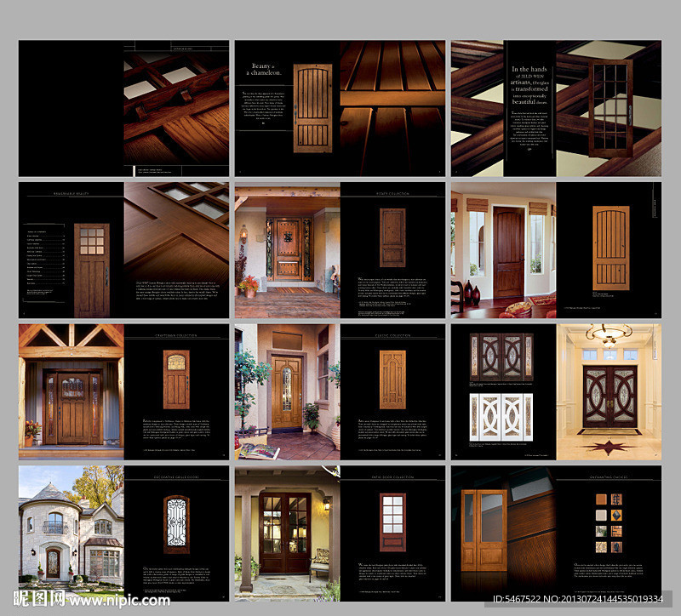Open the table of contents list

(46, 260)
